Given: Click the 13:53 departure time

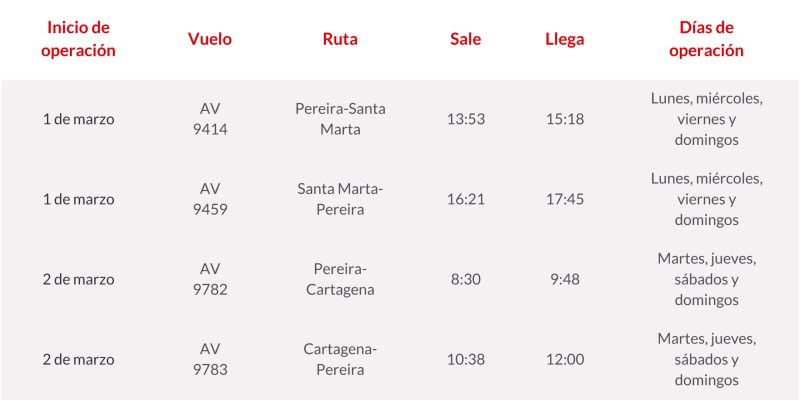Looking at the screenshot, I should click(x=466, y=119).
